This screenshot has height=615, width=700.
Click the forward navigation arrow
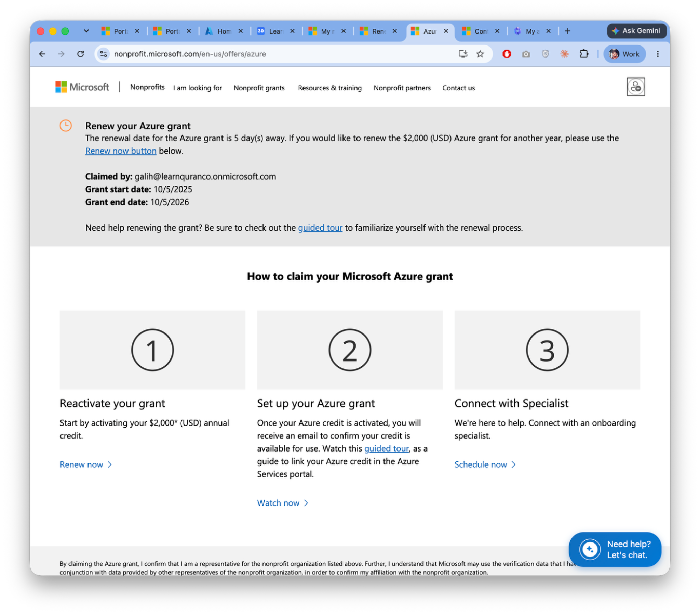pyautogui.click(x=61, y=54)
